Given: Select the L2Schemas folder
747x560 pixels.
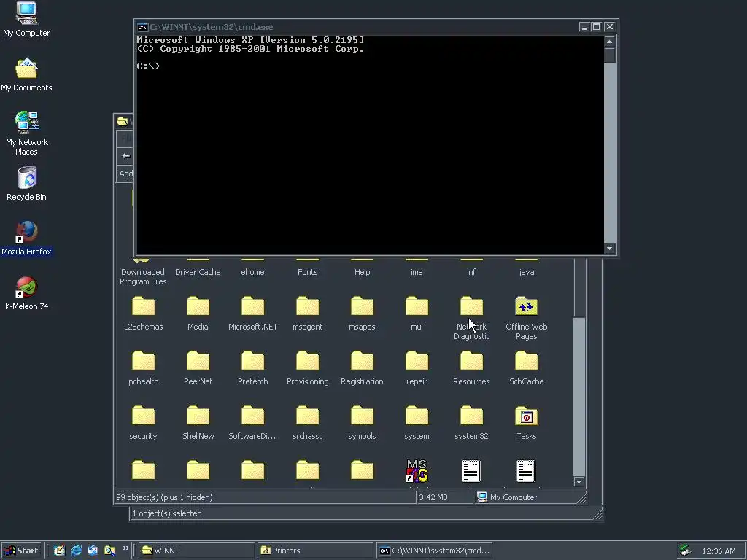Looking at the screenshot, I should [144, 314].
